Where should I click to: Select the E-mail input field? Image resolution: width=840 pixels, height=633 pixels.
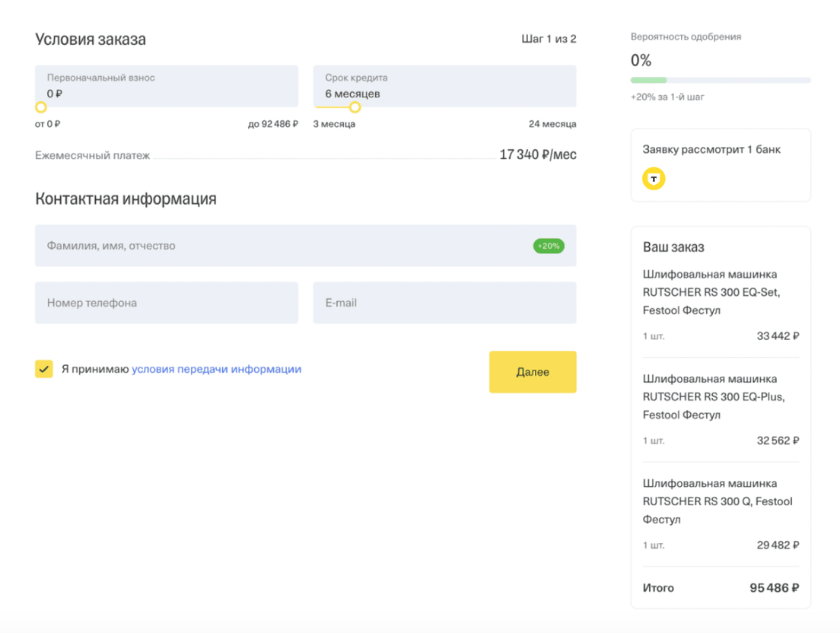click(x=444, y=303)
